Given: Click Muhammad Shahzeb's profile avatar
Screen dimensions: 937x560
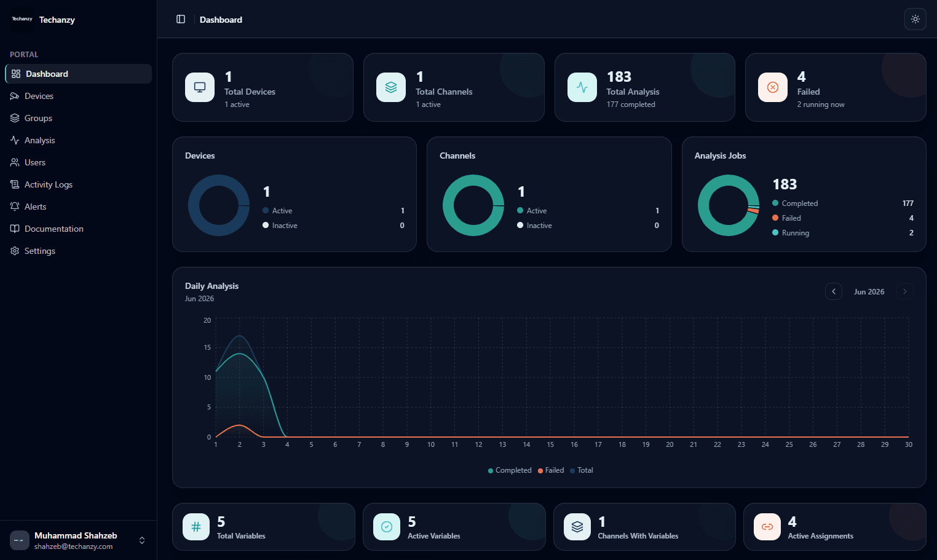Looking at the screenshot, I should (20, 540).
